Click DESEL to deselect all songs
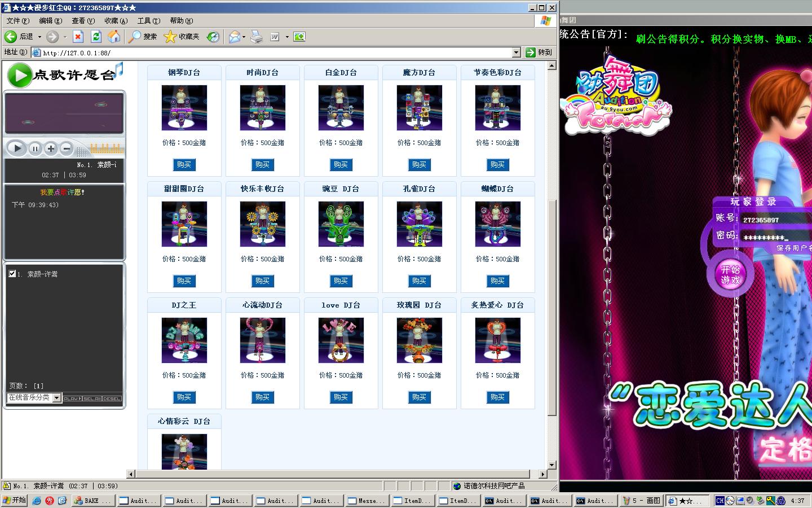This screenshot has width=812, height=508. tap(112, 398)
